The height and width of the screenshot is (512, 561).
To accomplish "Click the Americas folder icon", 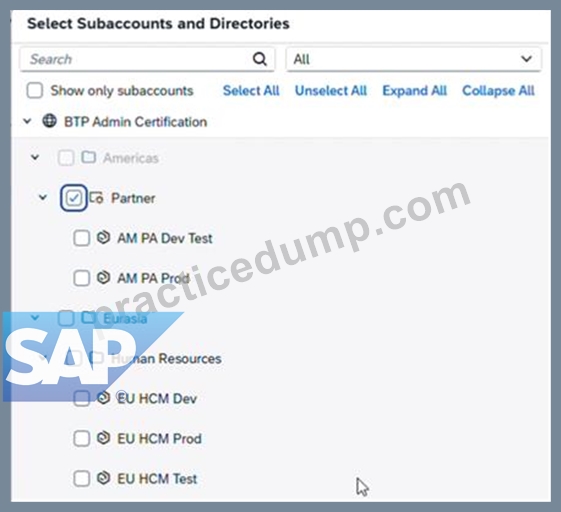I will pyautogui.click(x=88, y=157).
